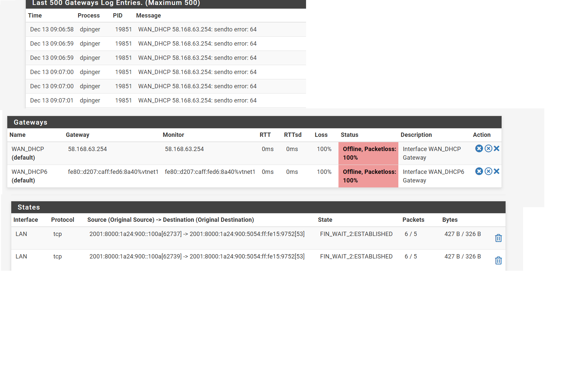Click the outlined circle-X icon for WAN_DHCP6 gateway
581x392 pixels.
[488, 171]
